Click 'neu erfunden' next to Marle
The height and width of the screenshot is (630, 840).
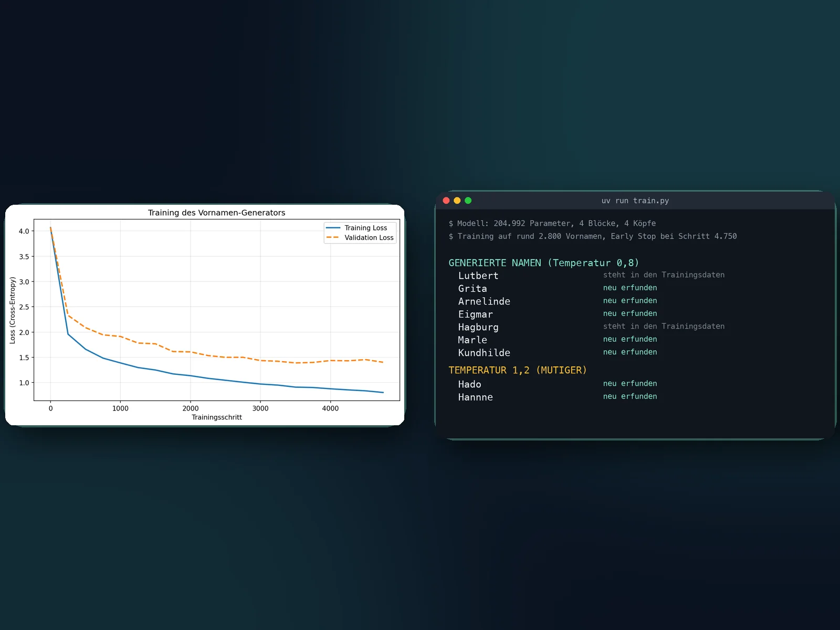tap(630, 339)
